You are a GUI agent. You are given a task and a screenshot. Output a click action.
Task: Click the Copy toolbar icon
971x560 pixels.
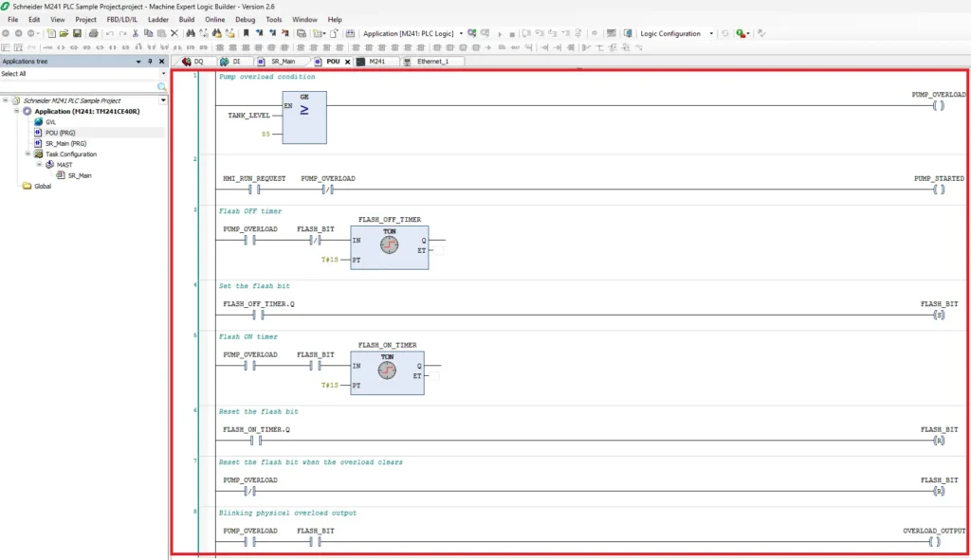tap(148, 33)
